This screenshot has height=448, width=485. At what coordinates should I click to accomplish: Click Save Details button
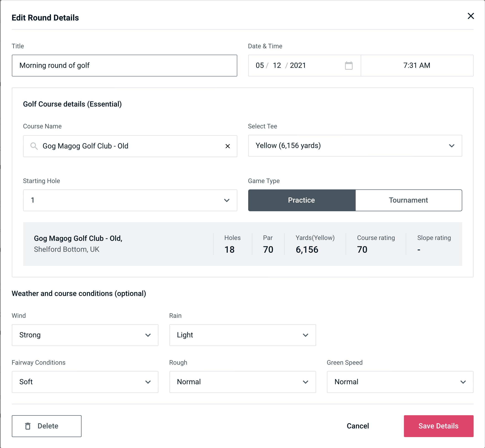tap(438, 426)
